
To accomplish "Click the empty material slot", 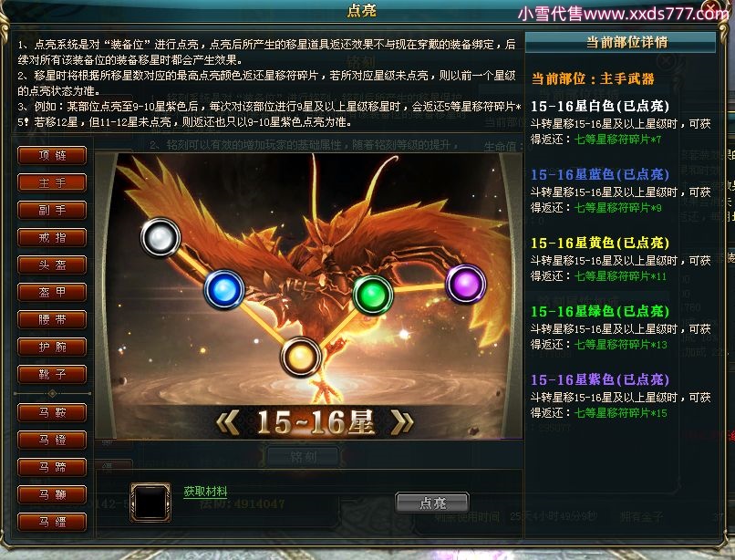I will [150, 503].
